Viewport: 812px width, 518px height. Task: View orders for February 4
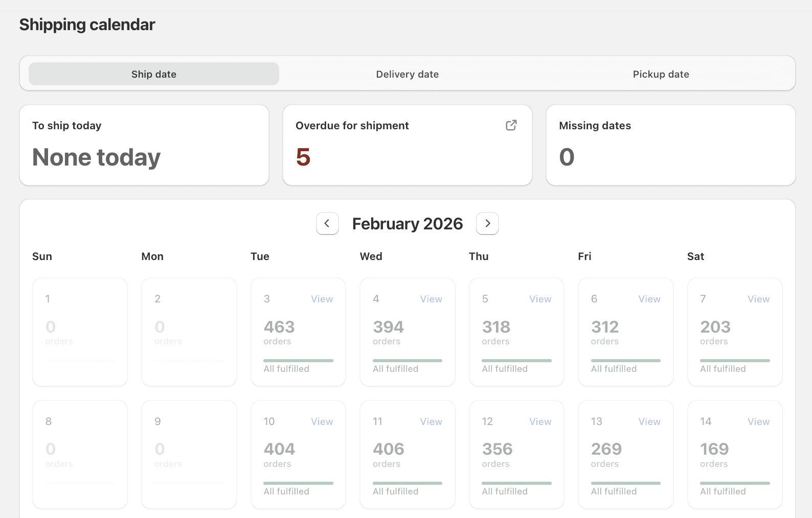click(x=431, y=299)
